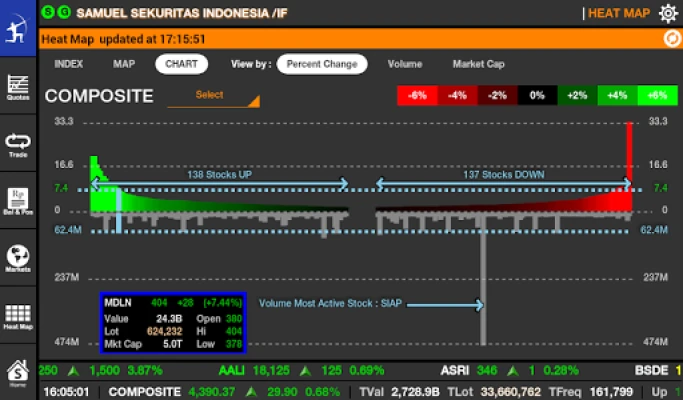
Task: Open the Trade sidebar icon
Action: 17,144
